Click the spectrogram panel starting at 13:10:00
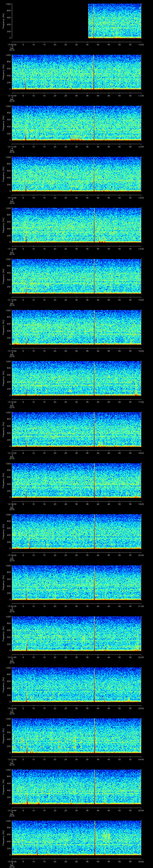The width and height of the screenshot is (153, 868). (x=76, y=72)
